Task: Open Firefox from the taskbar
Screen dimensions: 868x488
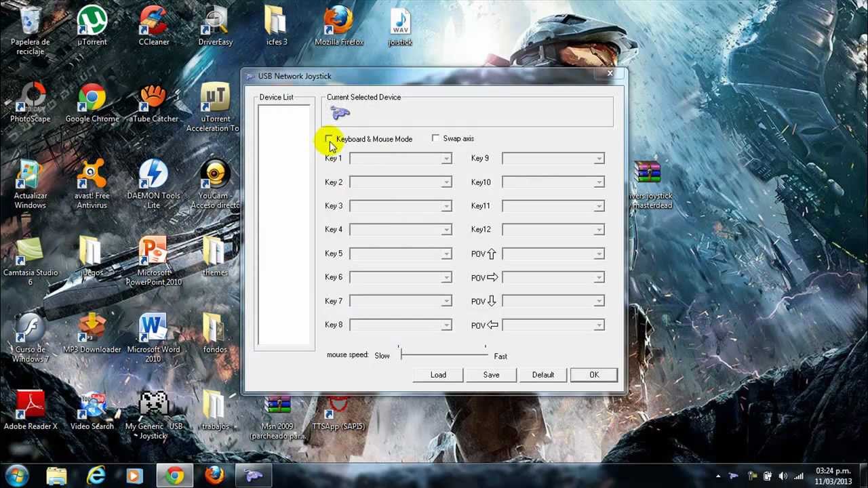Action: tap(214, 476)
